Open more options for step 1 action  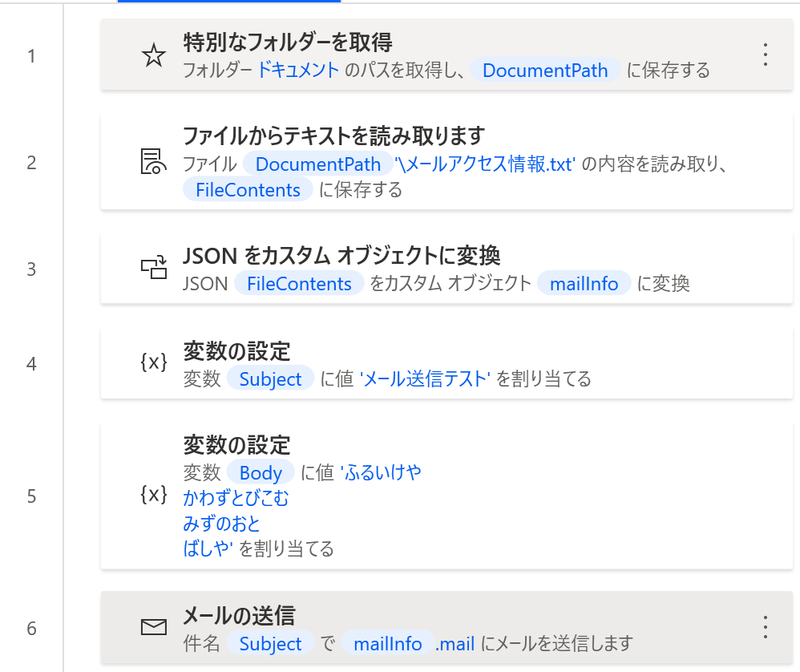tap(766, 55)
